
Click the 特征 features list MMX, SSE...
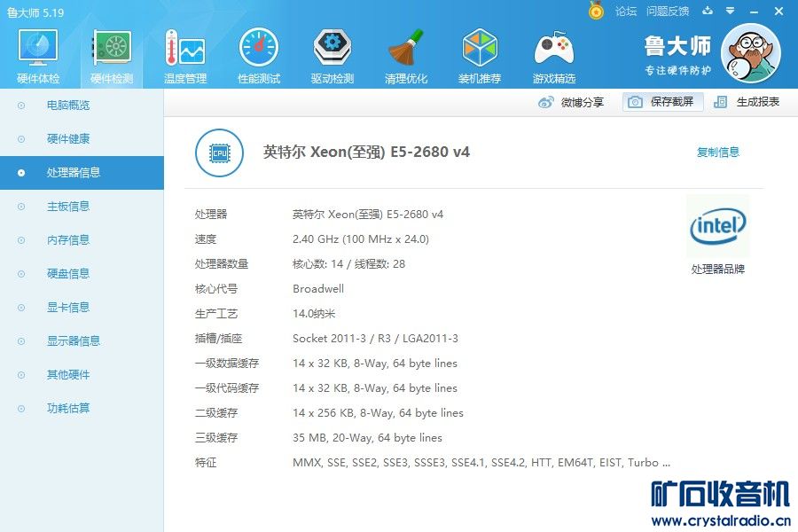pyautogui.click(x=481, y=462)
